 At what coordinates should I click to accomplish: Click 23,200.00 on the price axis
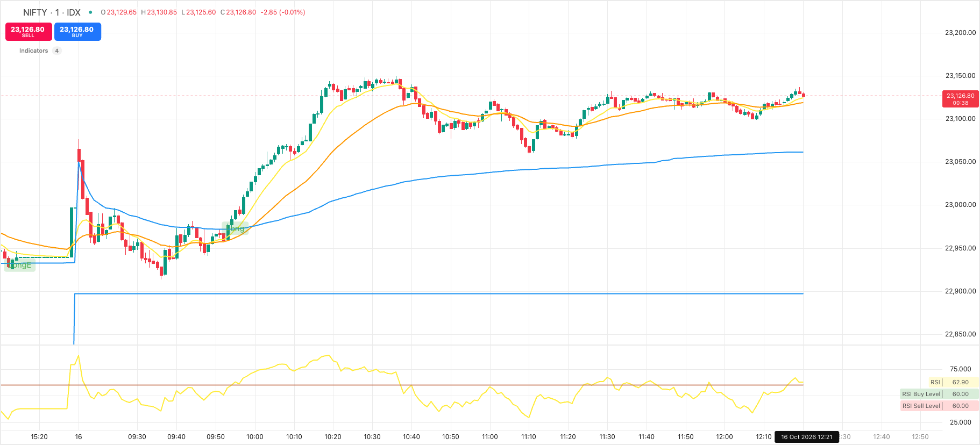(x=960, y=33)
